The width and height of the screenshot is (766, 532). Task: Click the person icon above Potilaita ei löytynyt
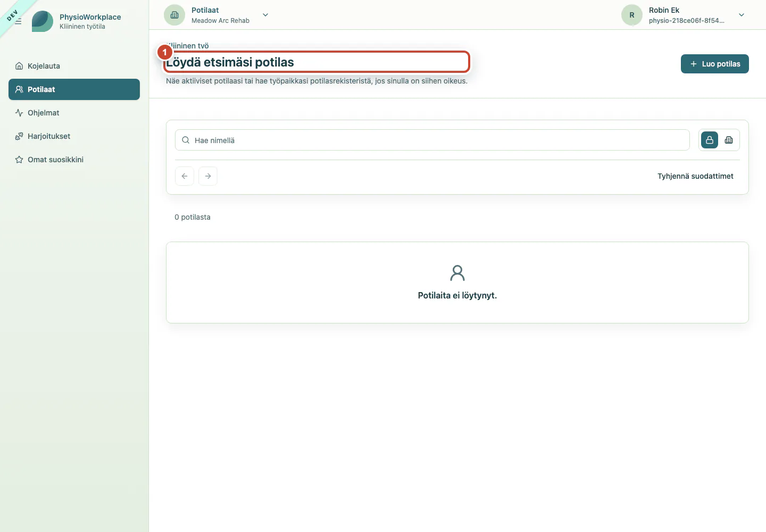tap(457, 273)
